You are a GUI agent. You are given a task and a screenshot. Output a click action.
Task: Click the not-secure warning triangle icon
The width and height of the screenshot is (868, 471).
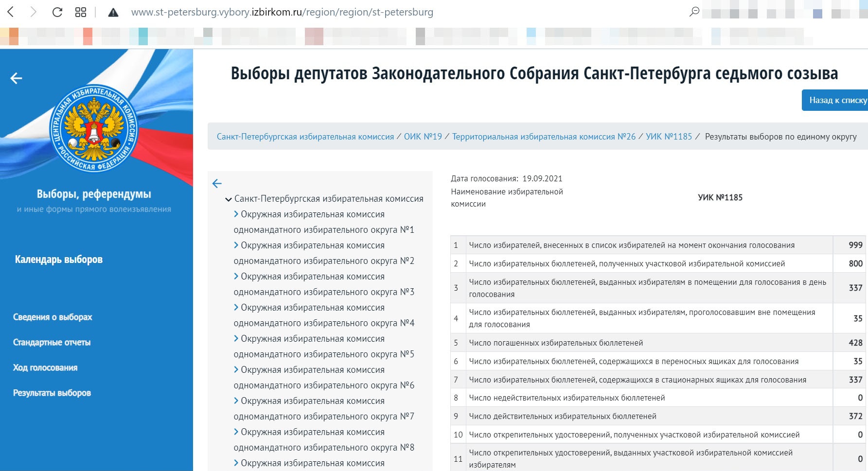pos(113,12)
